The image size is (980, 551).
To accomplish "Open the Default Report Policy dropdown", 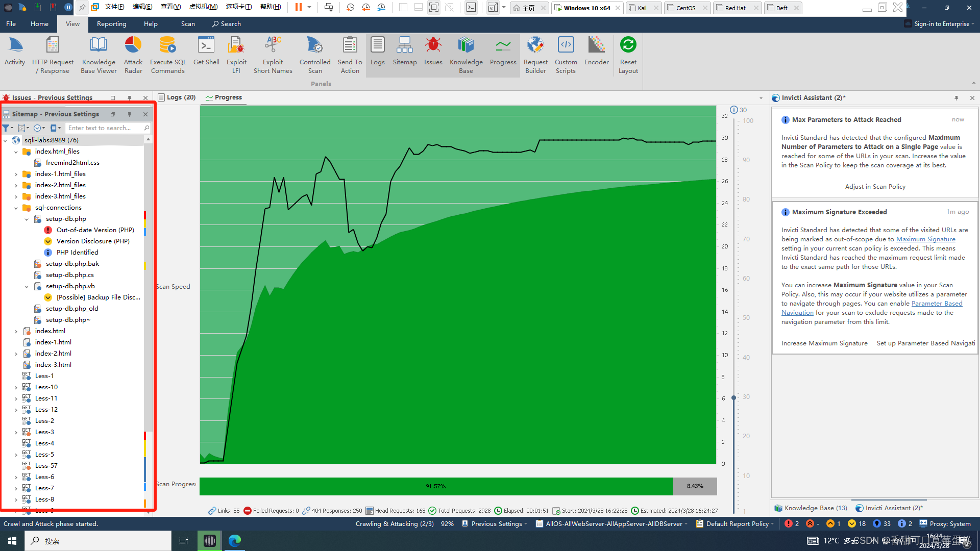I will click(x=737, y=523).
